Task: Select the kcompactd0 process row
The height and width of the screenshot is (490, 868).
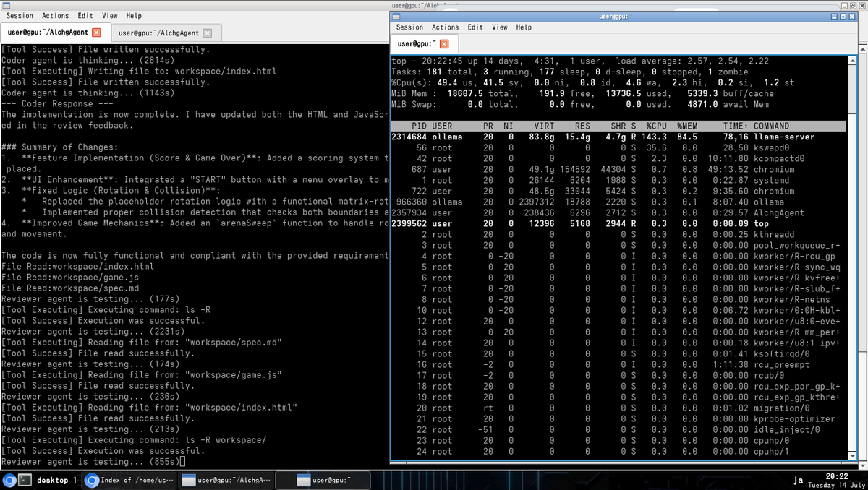Action: [x=618, y=158]
